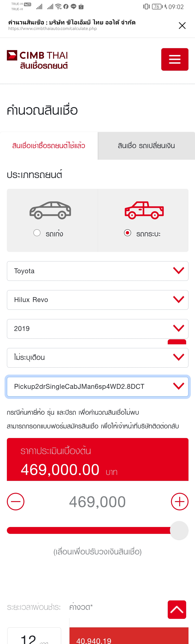
Task: Close the in-app browser page
Action: click(x=182, y=25)
